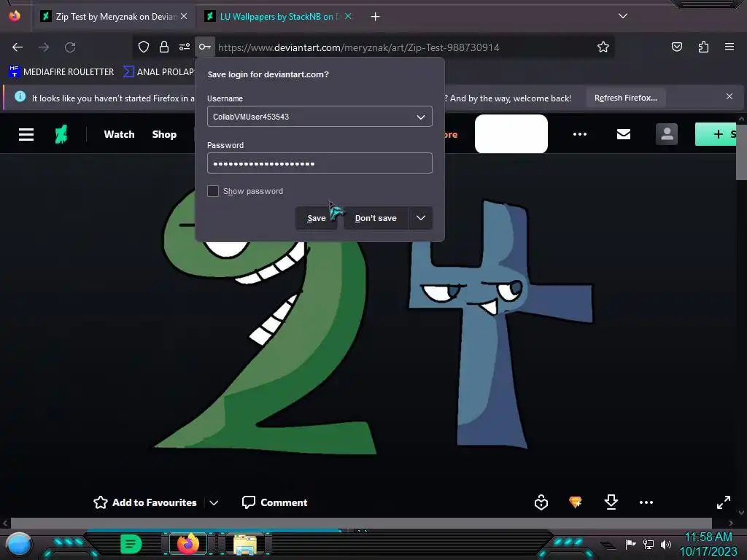
Task: Open the Pocket save icon
Action: (x=676, y=47)
